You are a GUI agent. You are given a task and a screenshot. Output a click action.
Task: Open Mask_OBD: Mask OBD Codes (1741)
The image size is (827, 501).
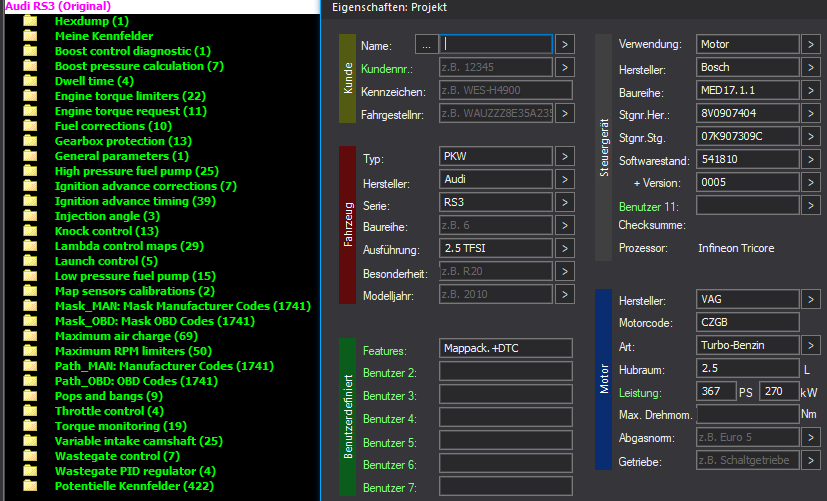click(x=155, y=321)
